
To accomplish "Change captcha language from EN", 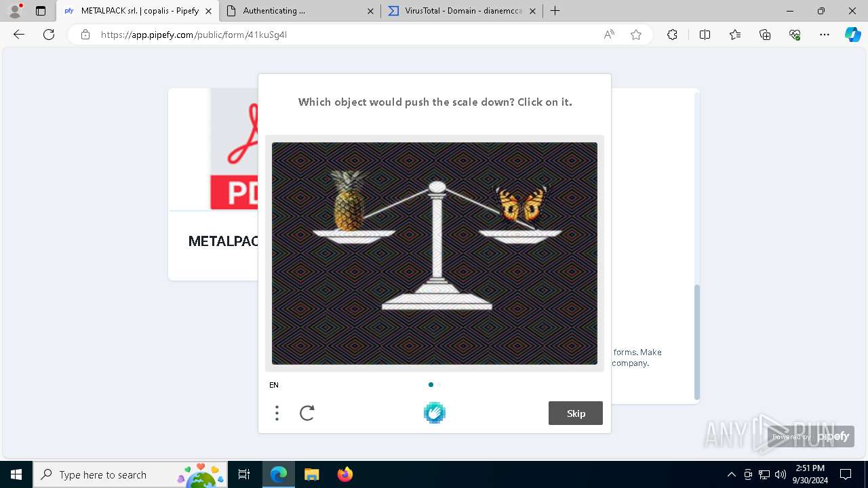I will pos(274,385).
